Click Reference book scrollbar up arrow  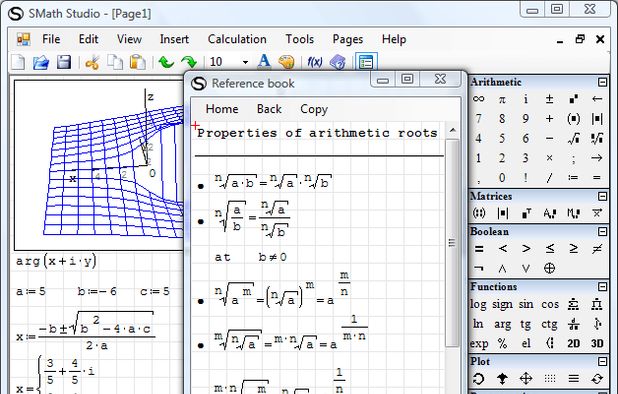(x=452, y=130)
